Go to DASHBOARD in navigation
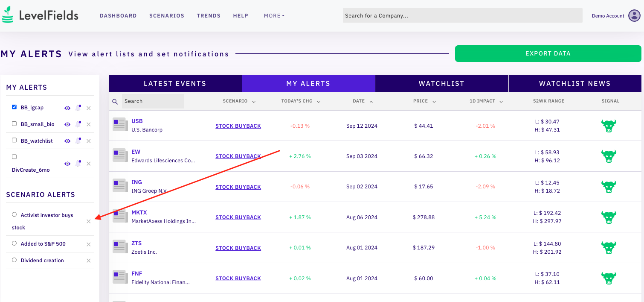644x302 pixels. pyautogui.click(x=118, y=16)
